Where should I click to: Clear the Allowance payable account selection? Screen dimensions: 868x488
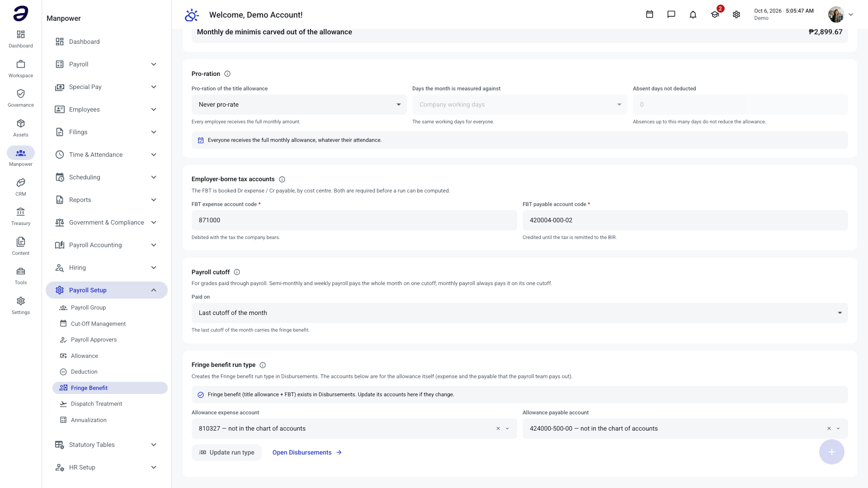829,428
